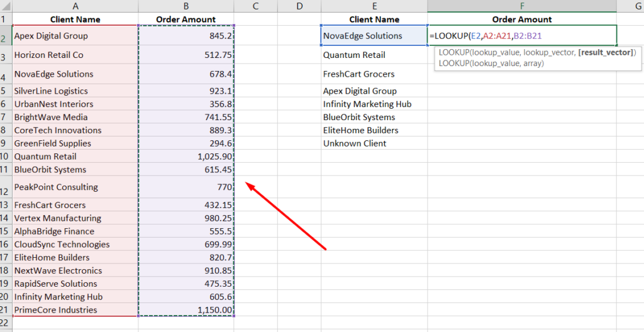The image size is (644, 332).
Task: Select cell CoreTech Innovations
Action: click(x=75, y=130)
